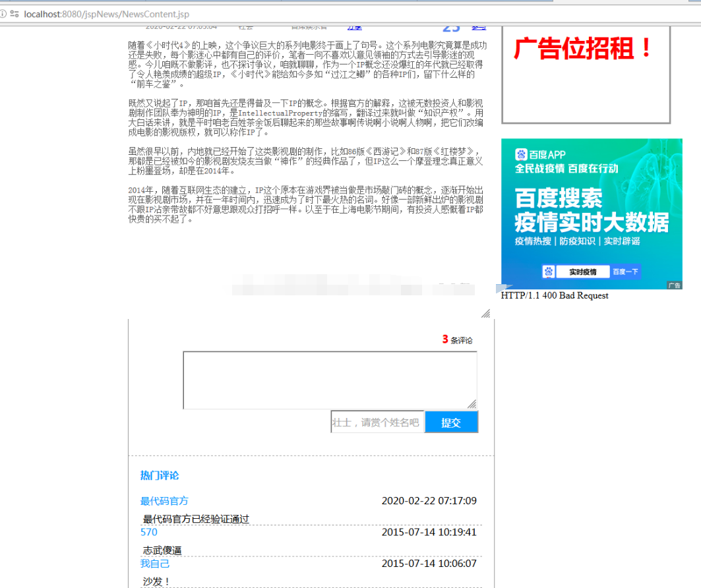The width and height of the screenshot is (701, 588).
Task: Click the paragraph starting 随着《小时代4》的上映
Action: [x=307, y=65]
